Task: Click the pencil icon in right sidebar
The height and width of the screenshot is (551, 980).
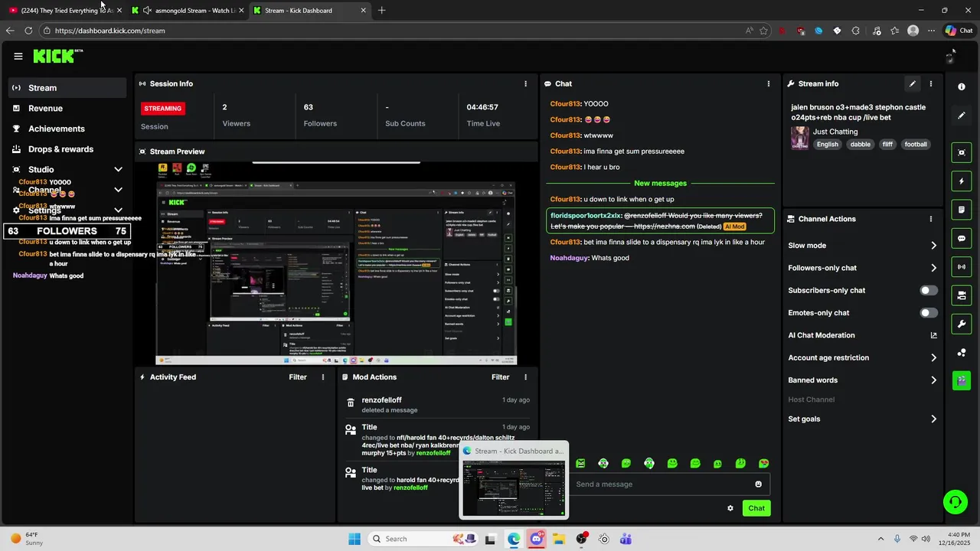Action: pyautogui.click(x=962, y=116)
